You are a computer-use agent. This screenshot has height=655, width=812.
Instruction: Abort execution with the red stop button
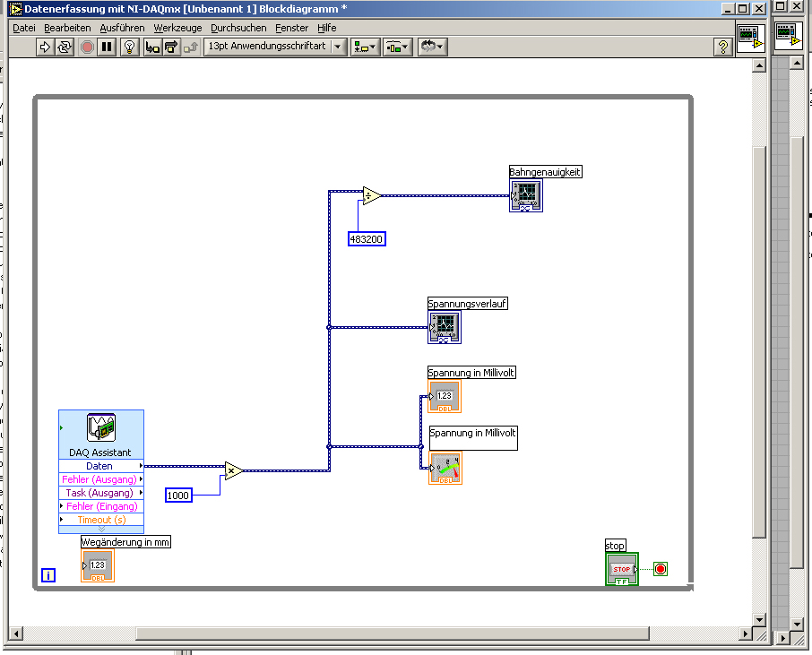coord(87,47)
